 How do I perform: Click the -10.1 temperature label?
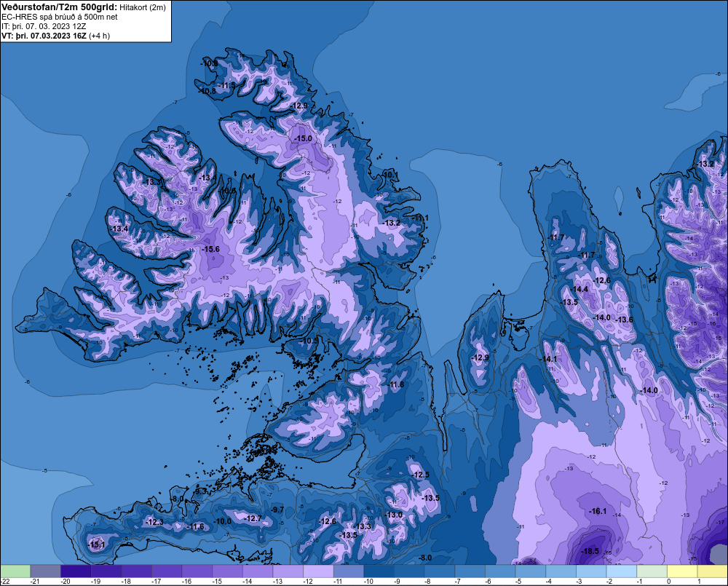pos(391,175)
